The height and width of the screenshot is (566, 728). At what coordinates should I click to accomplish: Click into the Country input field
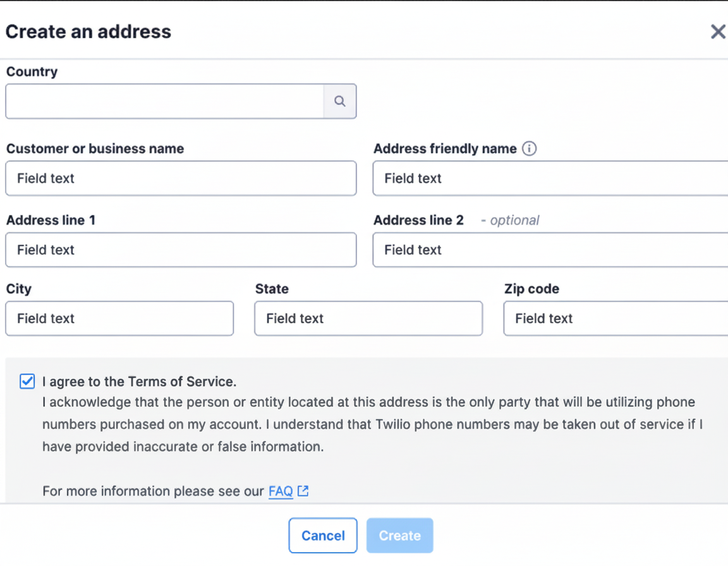pyautogui.click(x=164, y=101)
